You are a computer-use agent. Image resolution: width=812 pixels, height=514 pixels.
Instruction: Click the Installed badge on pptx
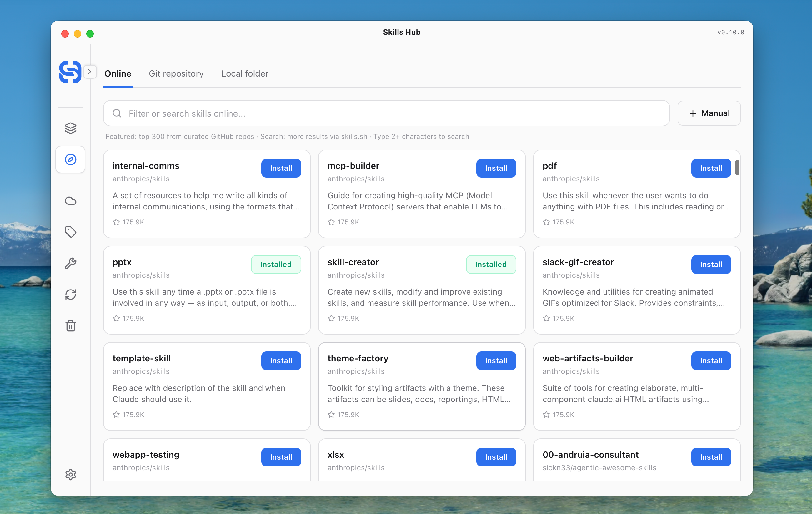(276, 265)
